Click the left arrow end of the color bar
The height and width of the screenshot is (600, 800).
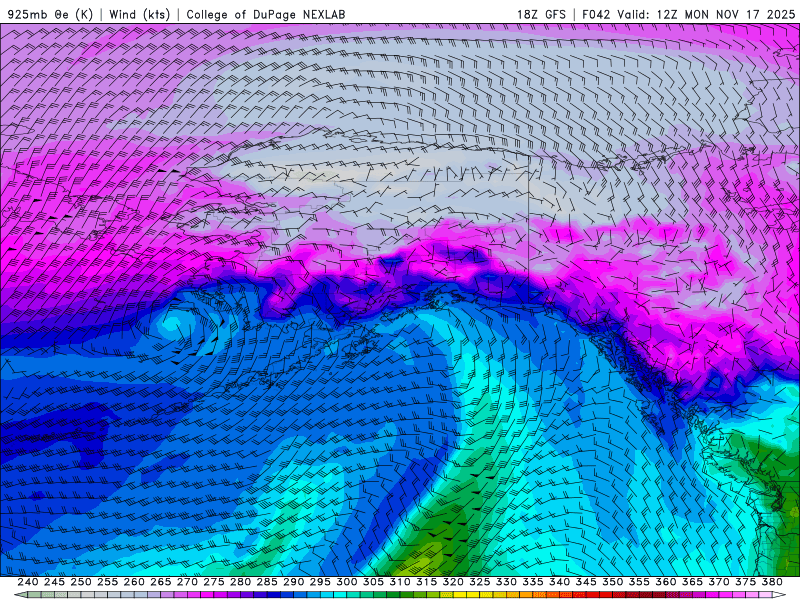(21, 595)
